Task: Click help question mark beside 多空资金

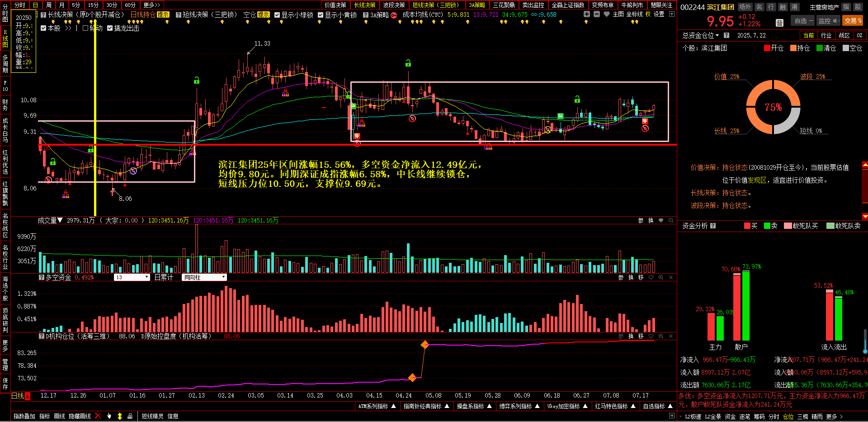Action: (42, 277)
